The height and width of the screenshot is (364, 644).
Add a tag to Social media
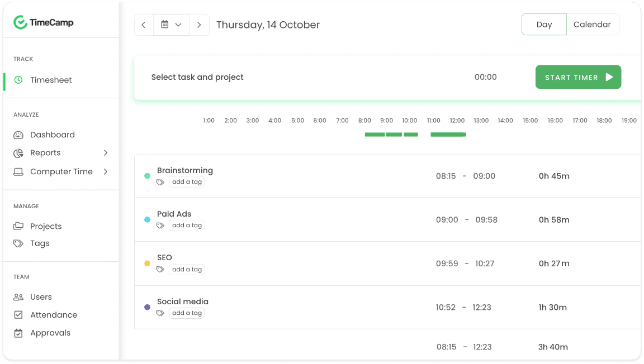[x=187, y=313]
